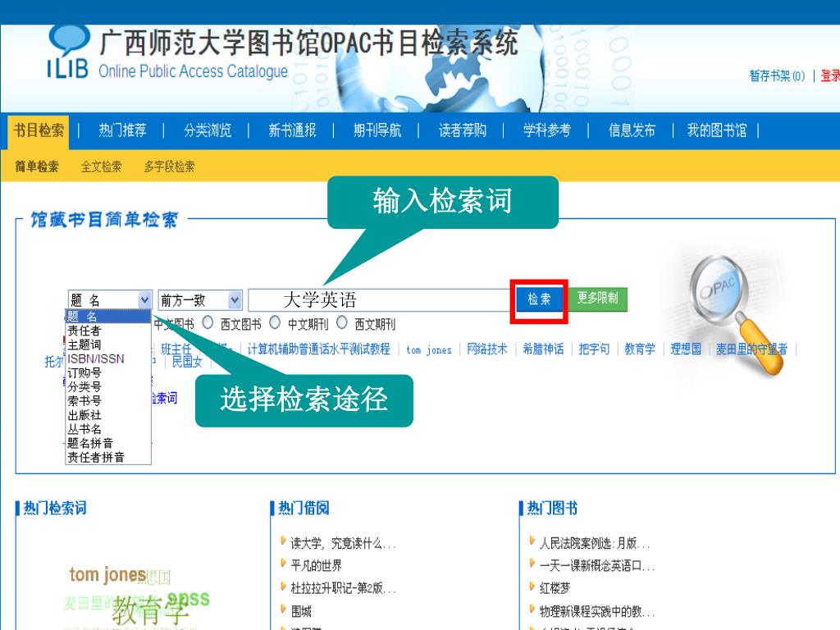Open the 暂存书架 (0) link
This screenshot has height=630, width=840.
tap(778, 76)
